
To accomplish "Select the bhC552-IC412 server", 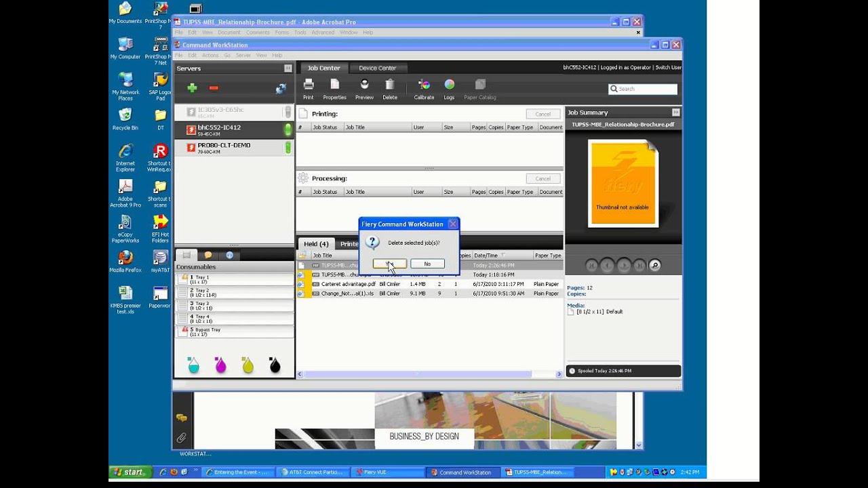I will [234, 129].
